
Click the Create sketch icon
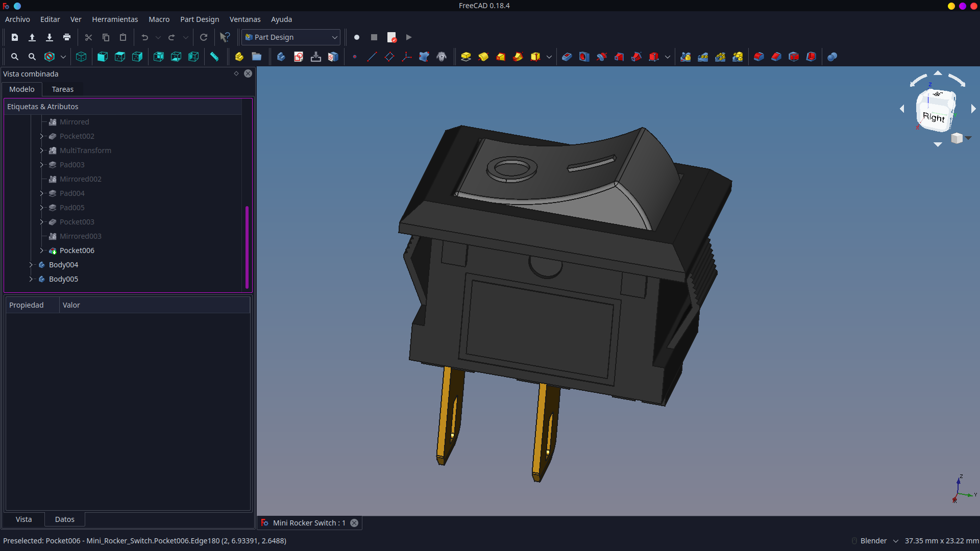coord(299,57)
